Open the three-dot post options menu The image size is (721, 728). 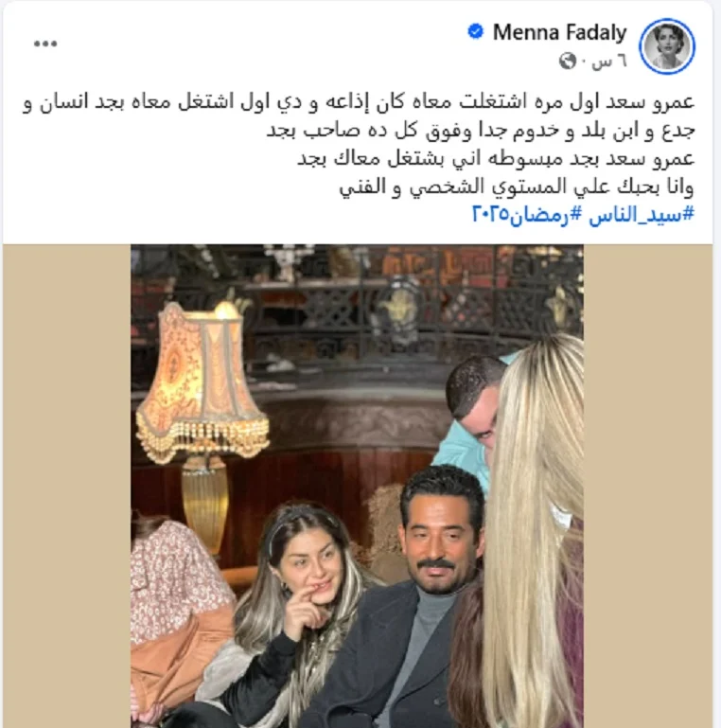[45, 44]
